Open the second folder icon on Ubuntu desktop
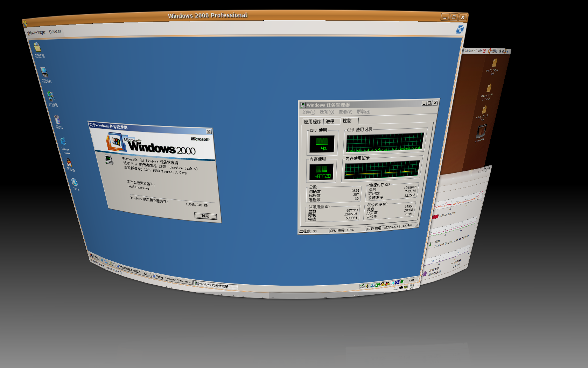The height and width of the screenshot is (368, 588). point(489,88)
